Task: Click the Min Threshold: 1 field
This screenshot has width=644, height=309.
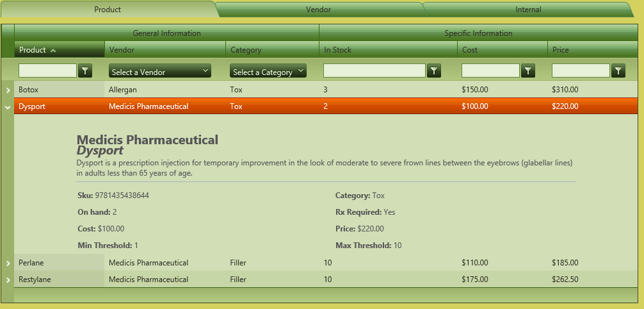Action: click(x=108, y=246)
